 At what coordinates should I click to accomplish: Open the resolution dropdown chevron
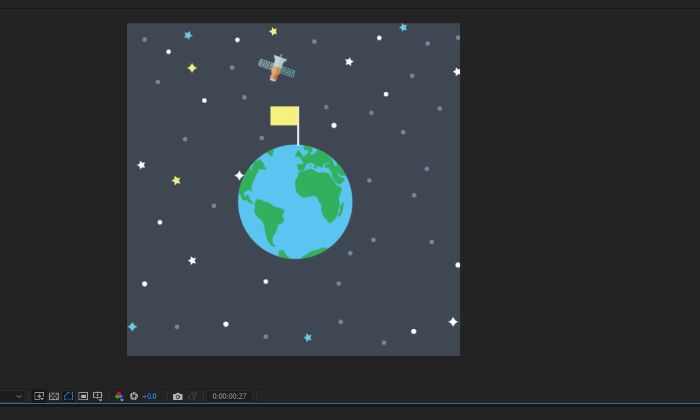[19, 396]
